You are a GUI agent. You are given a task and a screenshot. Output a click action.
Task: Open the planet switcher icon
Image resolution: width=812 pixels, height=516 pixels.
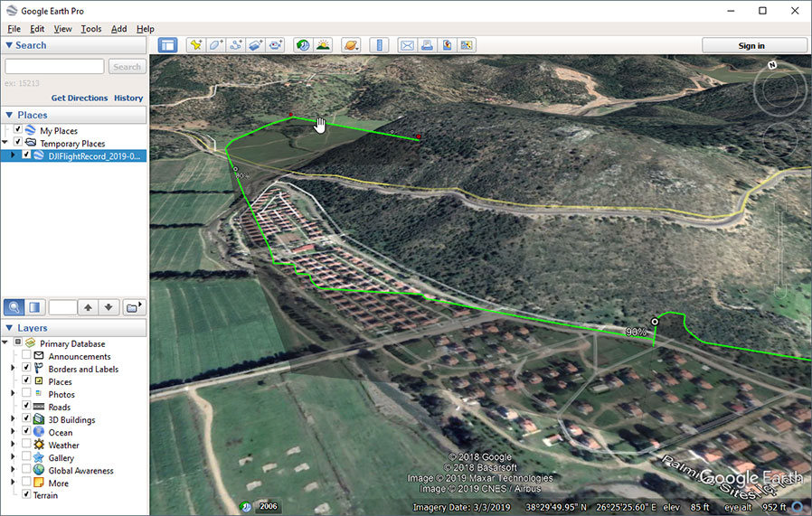(351, 45)
